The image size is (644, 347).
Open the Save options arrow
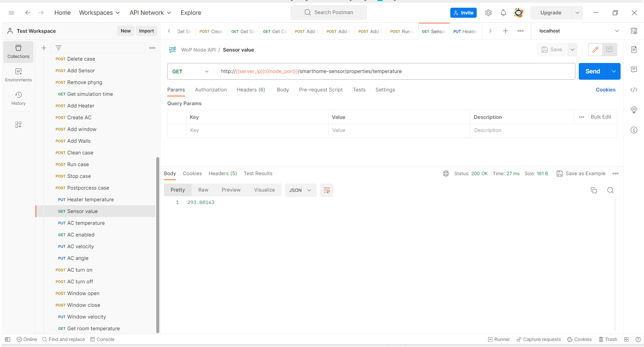pyautogui.click(x=572, y=50)
